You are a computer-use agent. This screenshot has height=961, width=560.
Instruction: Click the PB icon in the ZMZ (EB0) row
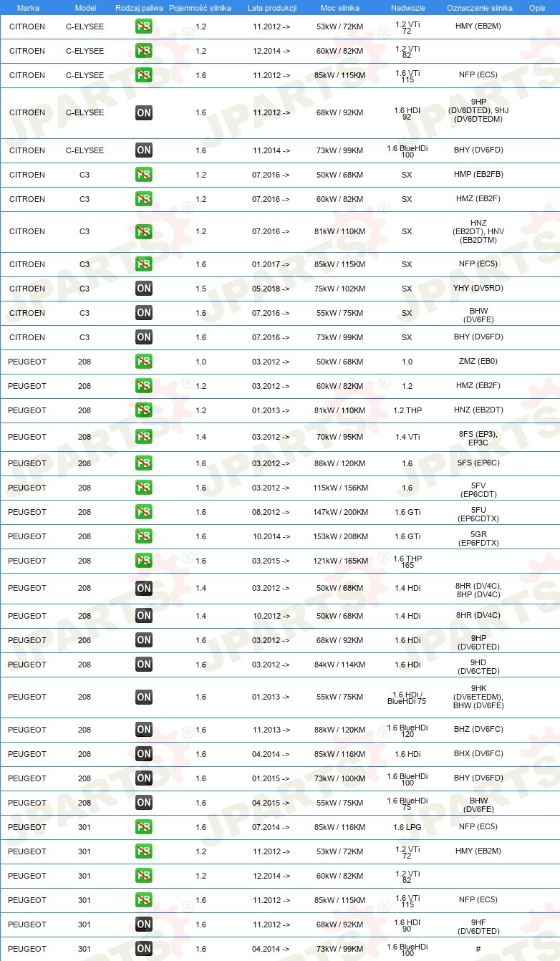[144, 362]
